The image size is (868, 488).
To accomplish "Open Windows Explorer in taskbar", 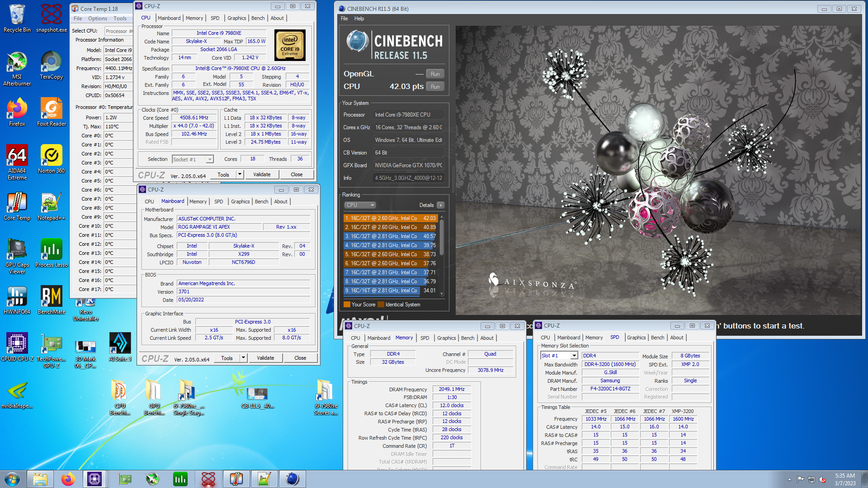I will click(40, 479).
